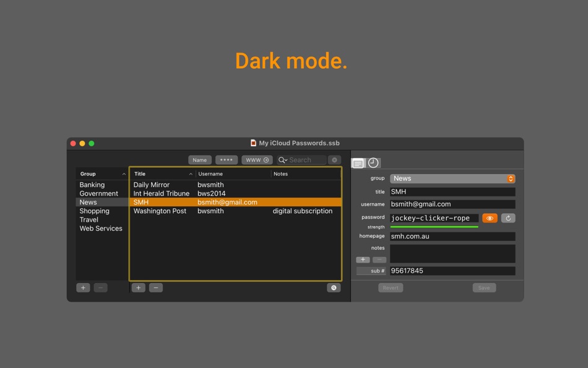Switch to the history clock tab
The height and width of the screenshot is (368, 588).
point(373,162)
